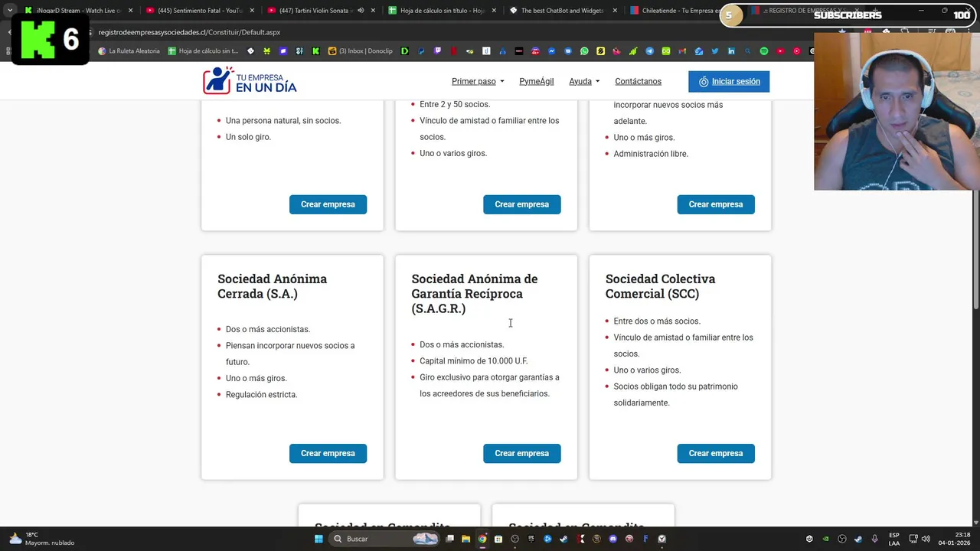Close The best ChatBot and Widgets tab

[x=615, y=11]
